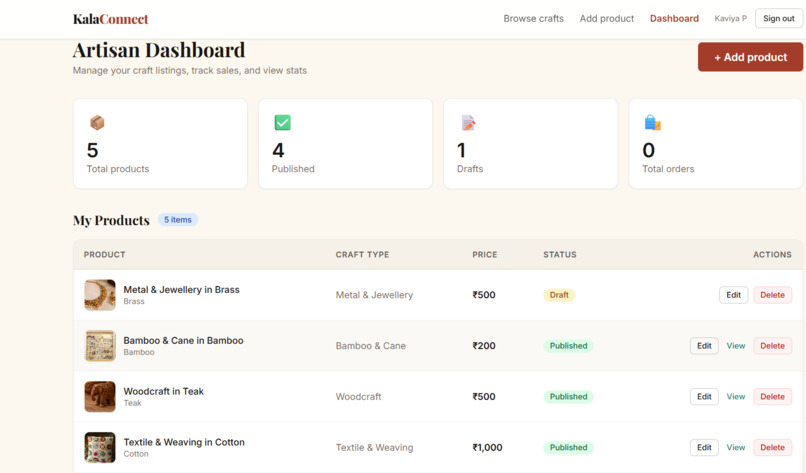Click the 5 items badge
Viewport: 806px width, 473px height.
[x=177, y=220]
